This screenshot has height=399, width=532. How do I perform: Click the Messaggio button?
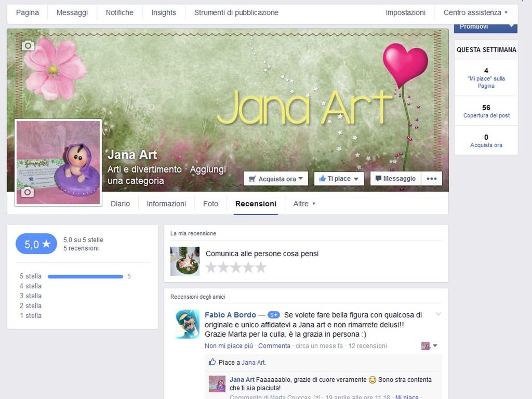click(395, 179)
